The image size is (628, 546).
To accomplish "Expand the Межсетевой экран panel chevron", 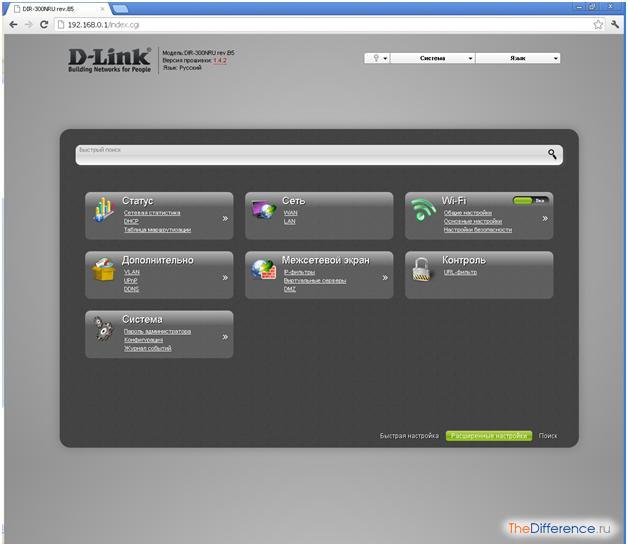I will click(x=385, y=277).
